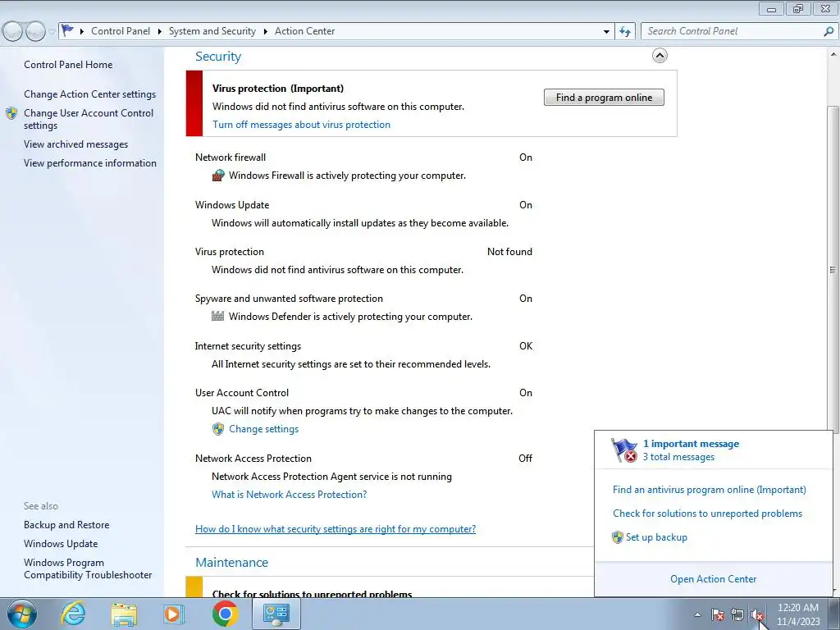The image size is (840, 630).
Task: Refresh the address bar view
Action: (624, 31)
